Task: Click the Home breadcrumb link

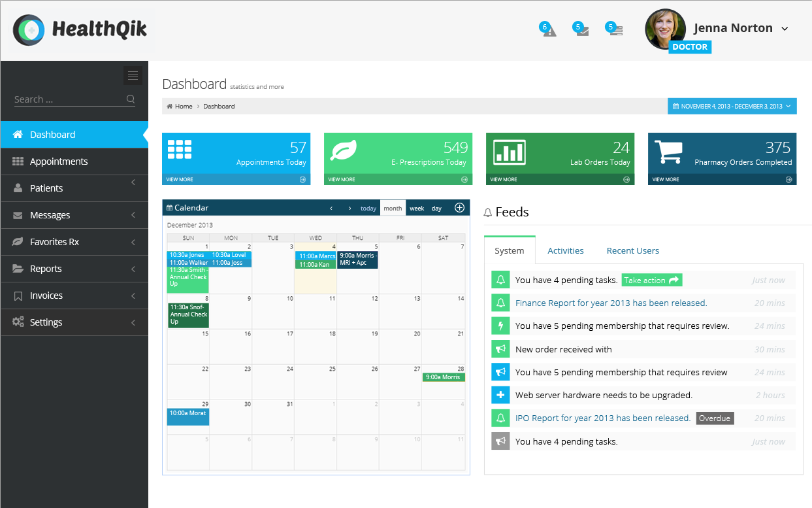Action: (184, 106)
